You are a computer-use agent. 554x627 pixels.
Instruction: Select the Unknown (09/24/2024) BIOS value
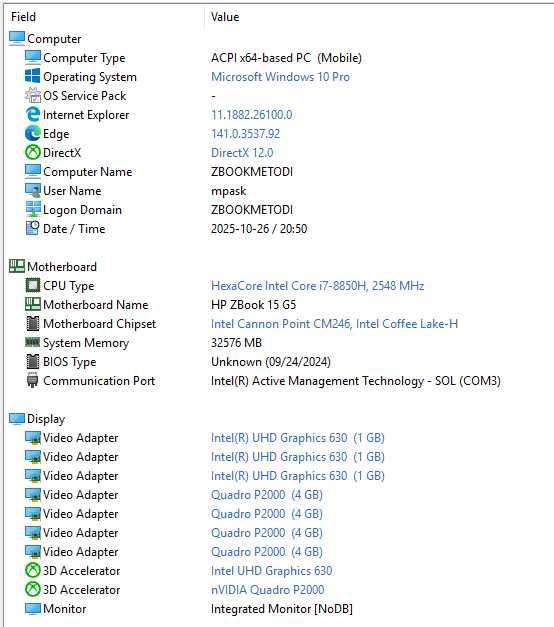pyautogui.click(x=271, y=362)
